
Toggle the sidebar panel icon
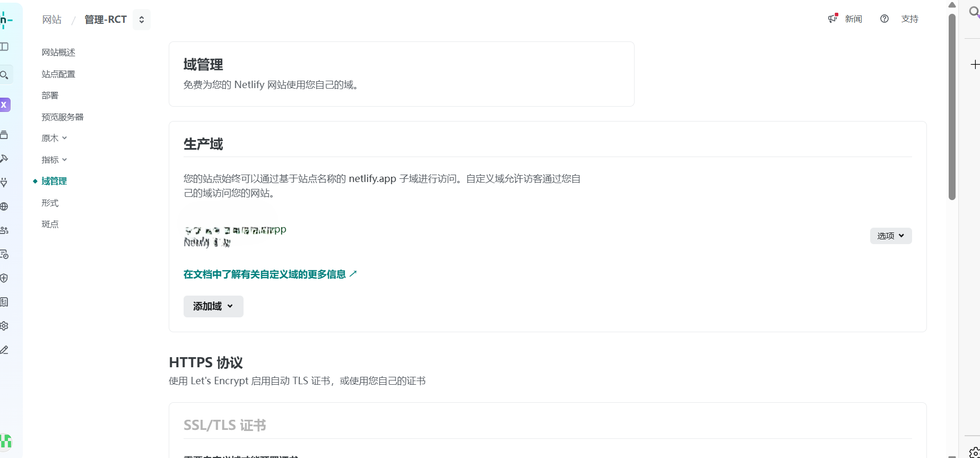pyautogui.click(x=4, y=47)
